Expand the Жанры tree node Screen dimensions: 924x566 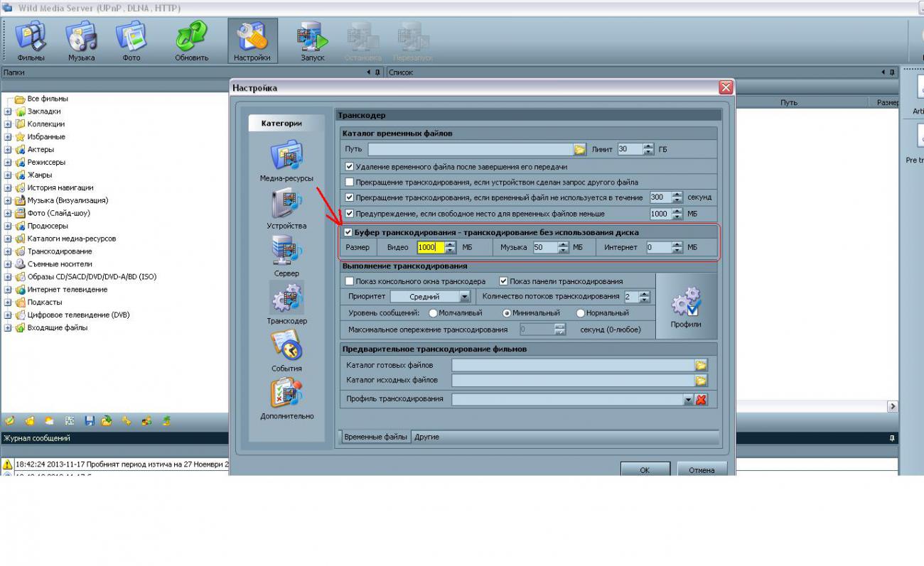pos(8,175)
